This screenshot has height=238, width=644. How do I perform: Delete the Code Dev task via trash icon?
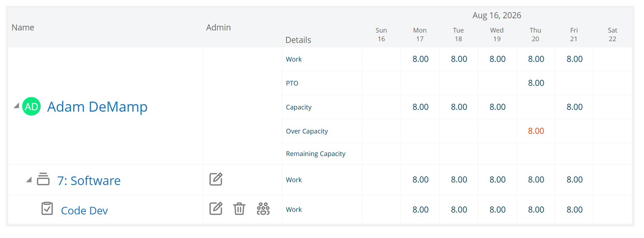point(239,208)
